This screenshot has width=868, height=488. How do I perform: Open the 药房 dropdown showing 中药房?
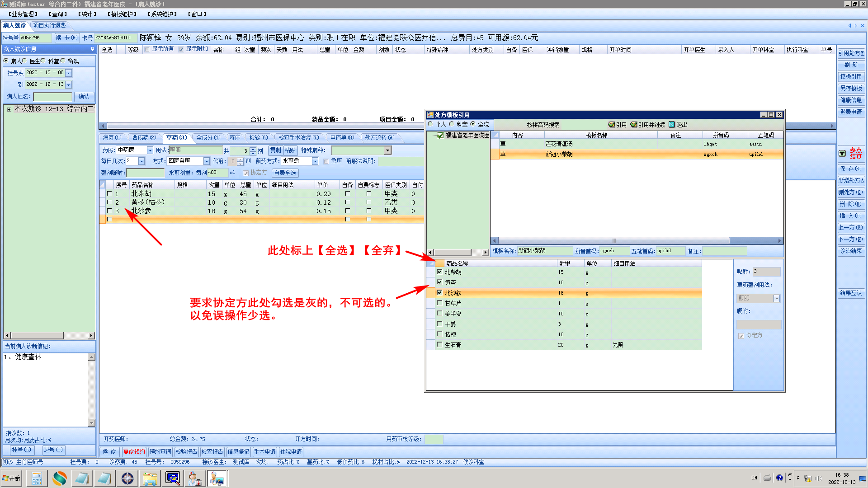click(x=150, y=150)
